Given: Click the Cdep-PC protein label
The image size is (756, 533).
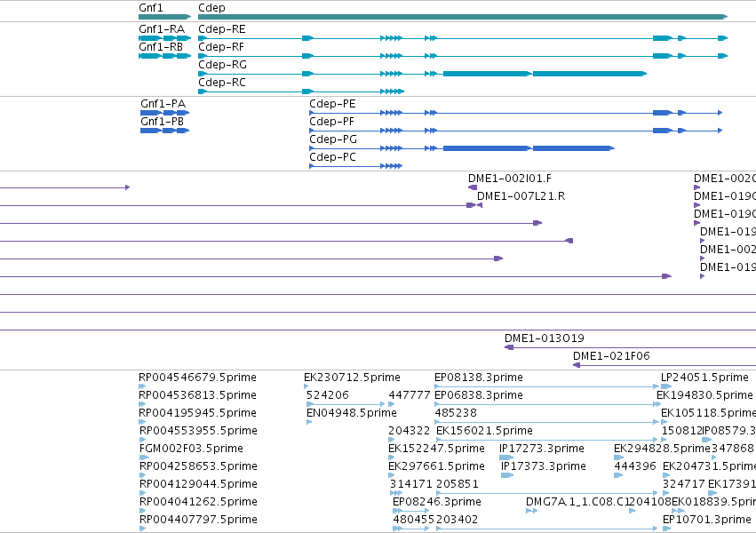Looking at the screenshot, I should (332, 157).
